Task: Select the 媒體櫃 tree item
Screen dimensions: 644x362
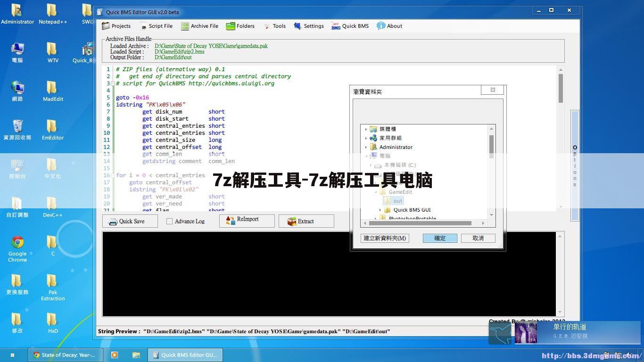Action: (x=388, y=129)
